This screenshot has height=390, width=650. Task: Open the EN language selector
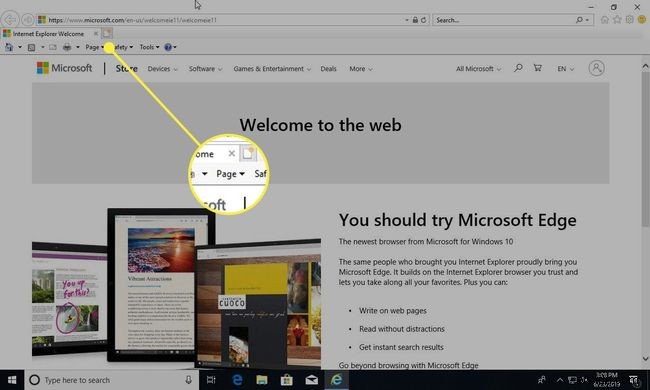point(565,69)
